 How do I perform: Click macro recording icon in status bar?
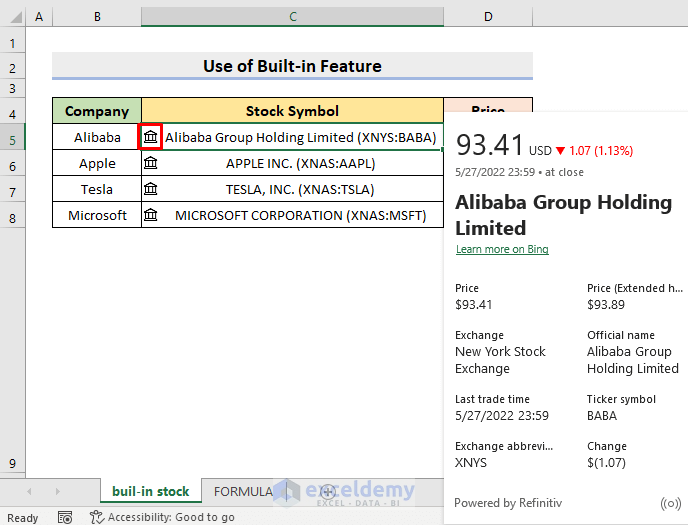[x=65, y=517]
